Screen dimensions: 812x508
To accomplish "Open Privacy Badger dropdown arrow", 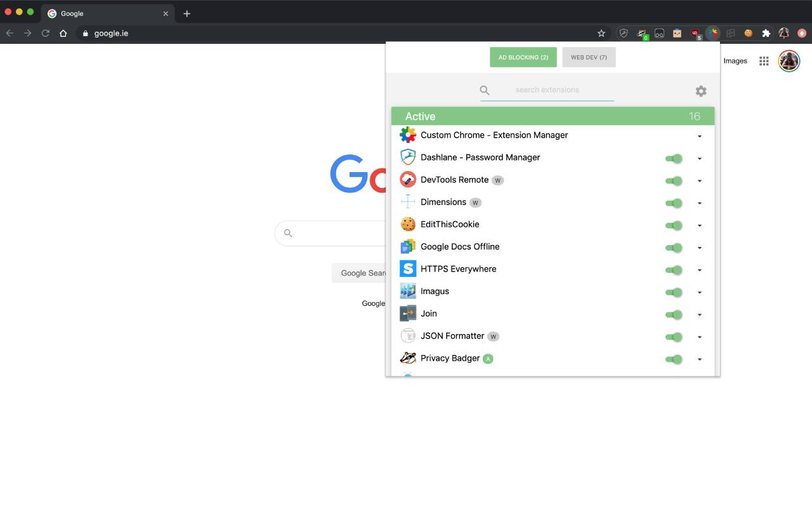I will (x=700, y=359).
